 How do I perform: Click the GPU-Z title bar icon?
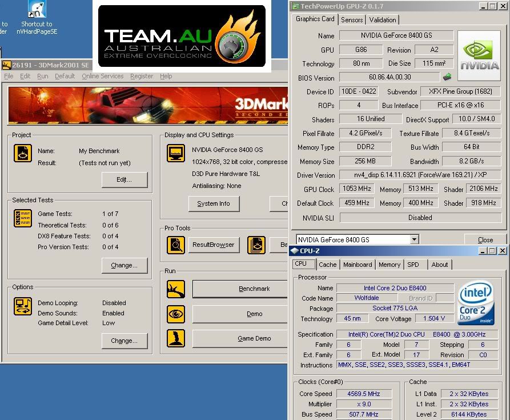[x=295, y=6]
